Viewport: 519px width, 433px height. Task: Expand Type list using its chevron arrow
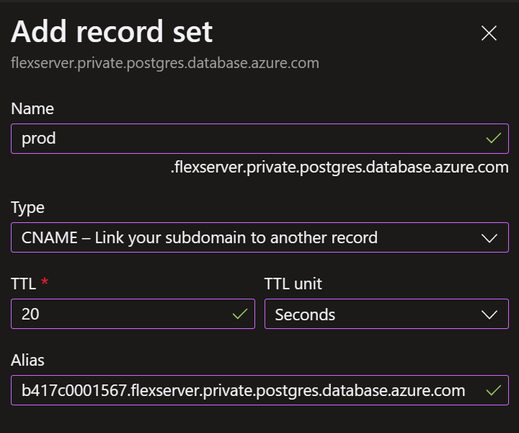[x=489, y=238]
